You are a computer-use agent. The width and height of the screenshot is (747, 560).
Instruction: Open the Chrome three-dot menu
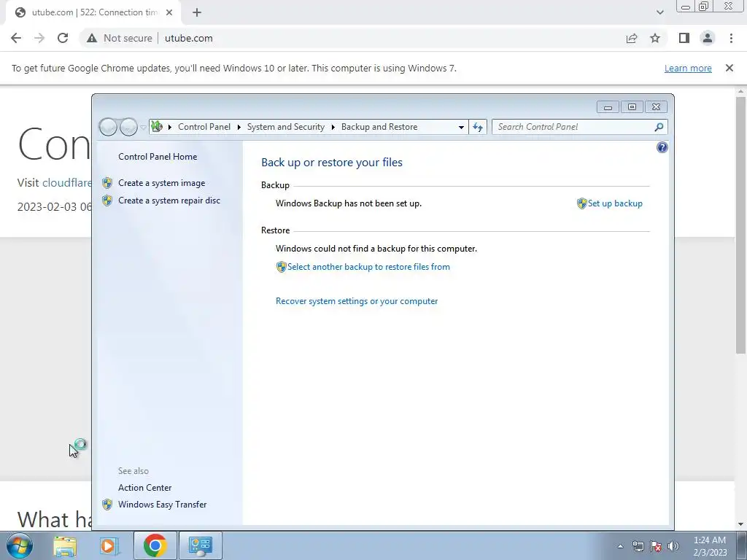(x=731, y=38)
